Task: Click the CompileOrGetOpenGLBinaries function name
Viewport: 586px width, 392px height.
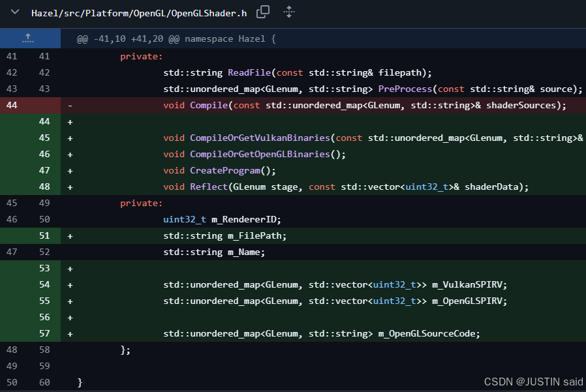Action: coord(260,154)
